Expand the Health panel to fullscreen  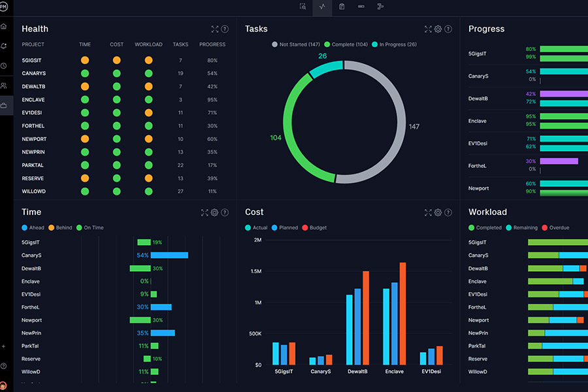(215, 29)
